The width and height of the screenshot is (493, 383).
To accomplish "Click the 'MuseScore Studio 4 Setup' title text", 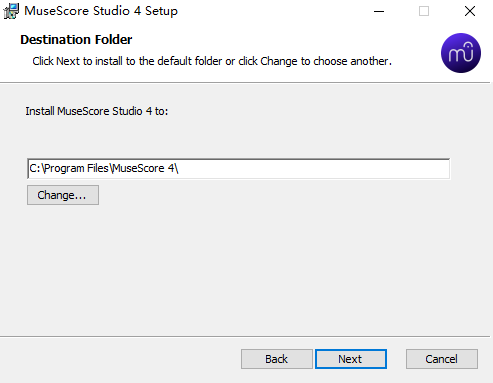I will pos(101,11).
